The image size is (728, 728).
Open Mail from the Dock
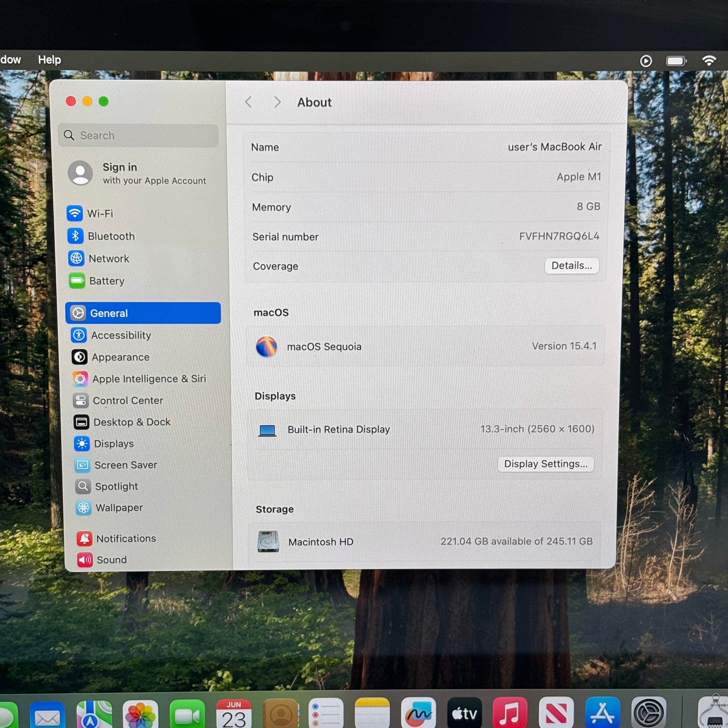point(47,714)
